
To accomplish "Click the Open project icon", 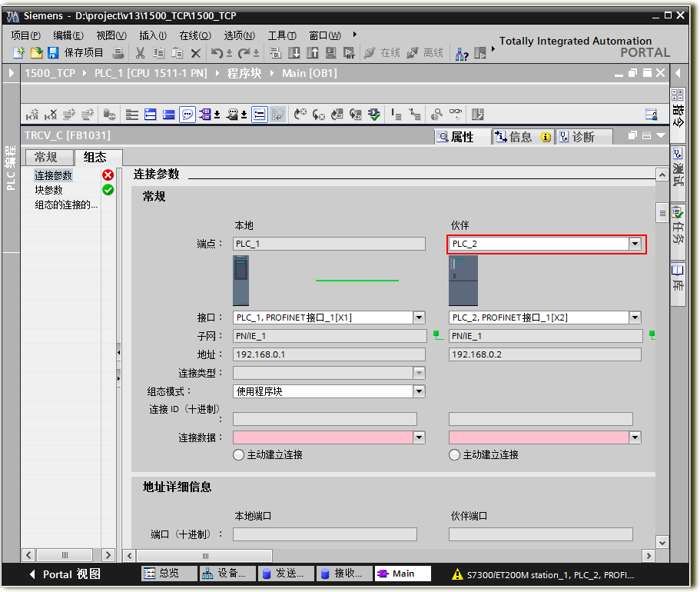I will pyautogui.click(x=36, y=53).
